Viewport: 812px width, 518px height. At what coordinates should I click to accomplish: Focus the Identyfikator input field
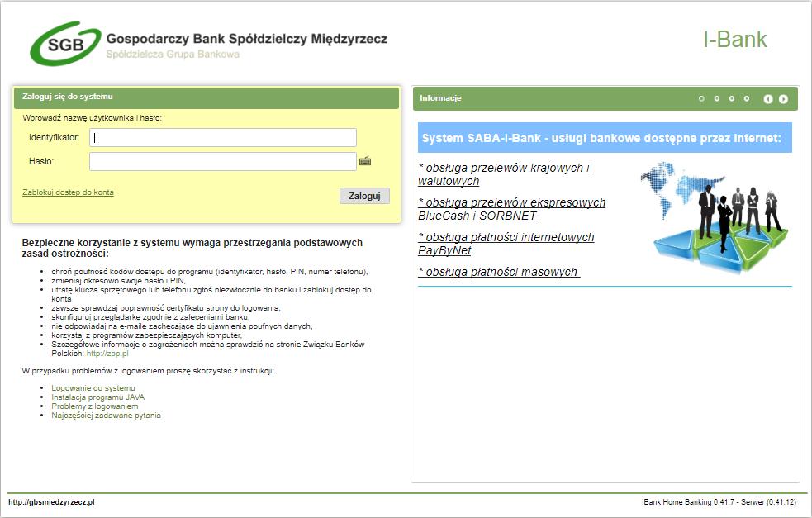click(223, 138)
